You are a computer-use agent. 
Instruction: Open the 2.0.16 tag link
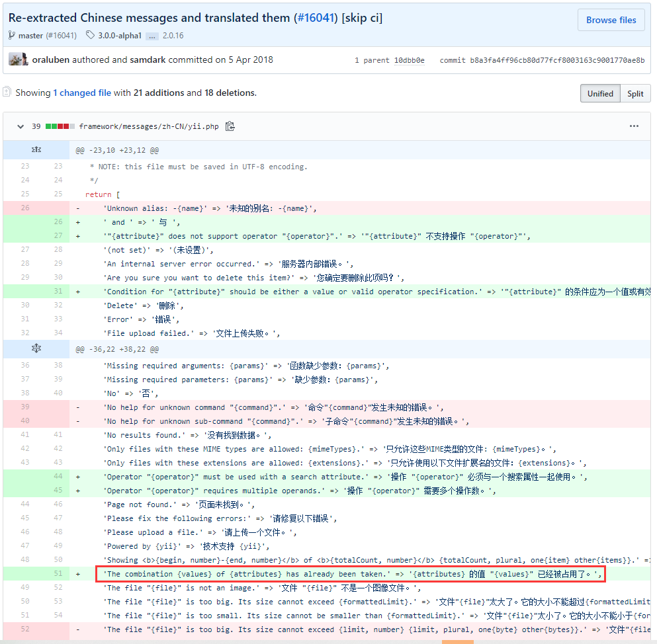point(173,36)
